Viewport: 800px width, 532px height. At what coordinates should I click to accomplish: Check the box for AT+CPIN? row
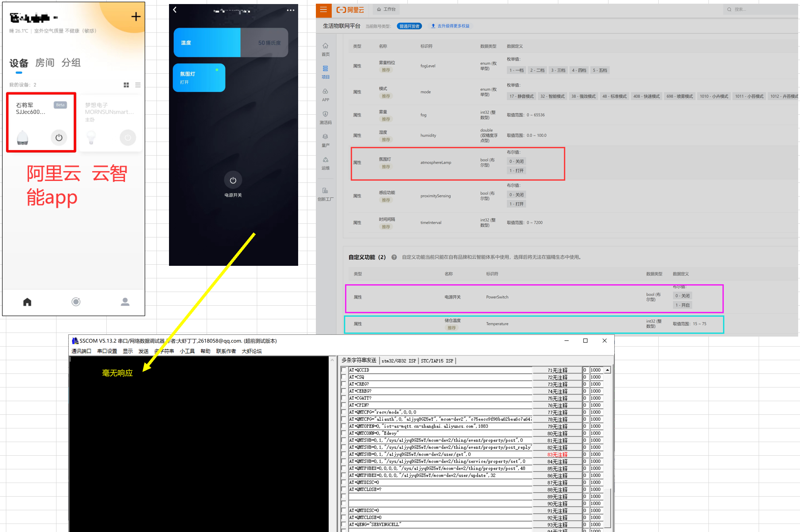click(x=344, y=405)
